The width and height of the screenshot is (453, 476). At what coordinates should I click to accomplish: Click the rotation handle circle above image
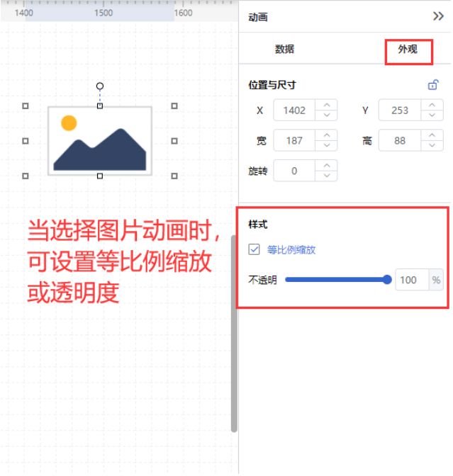(100, 86)
